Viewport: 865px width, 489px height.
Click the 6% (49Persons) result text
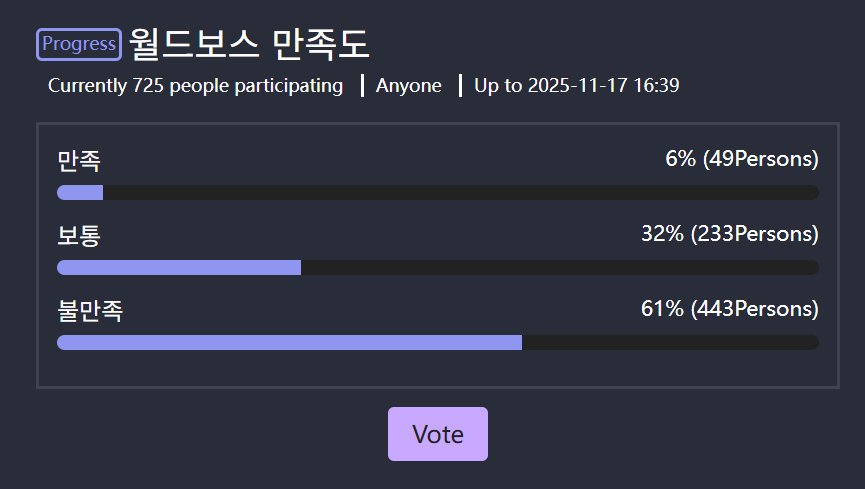[741, 159]
